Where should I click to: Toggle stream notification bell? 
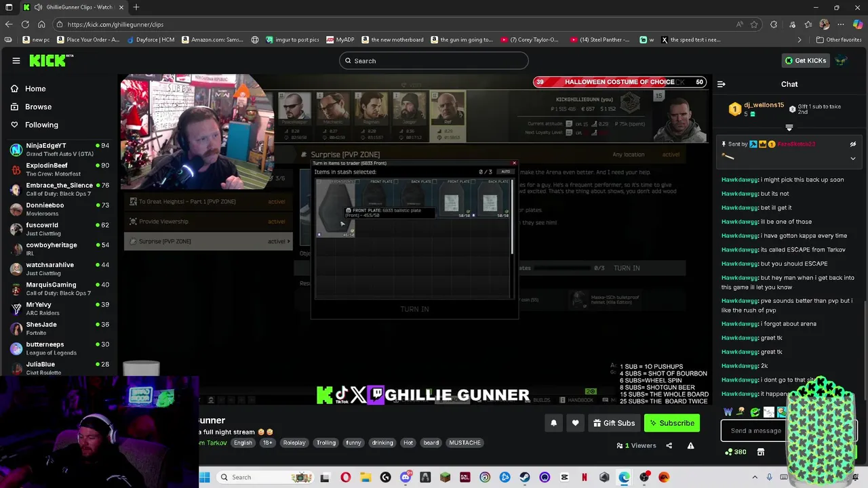pyautogui.click(x=553, y=423)
